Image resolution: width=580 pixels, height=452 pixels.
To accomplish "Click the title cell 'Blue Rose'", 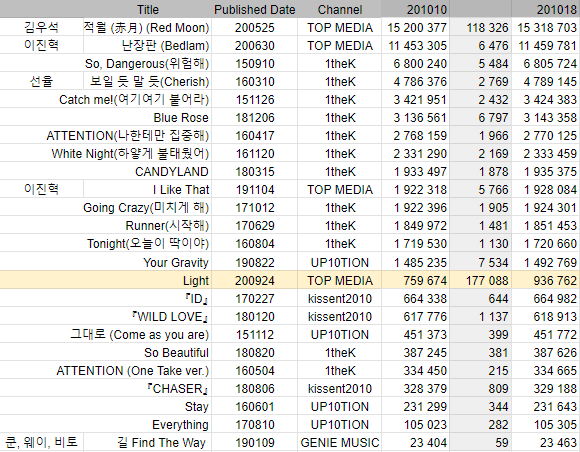I will (x=181, y=118).
